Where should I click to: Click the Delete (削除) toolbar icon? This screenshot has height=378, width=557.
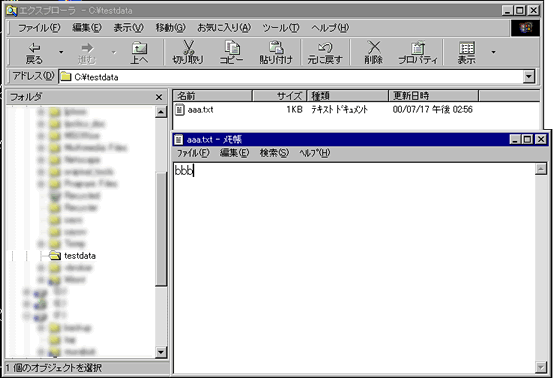click(373, 53)
